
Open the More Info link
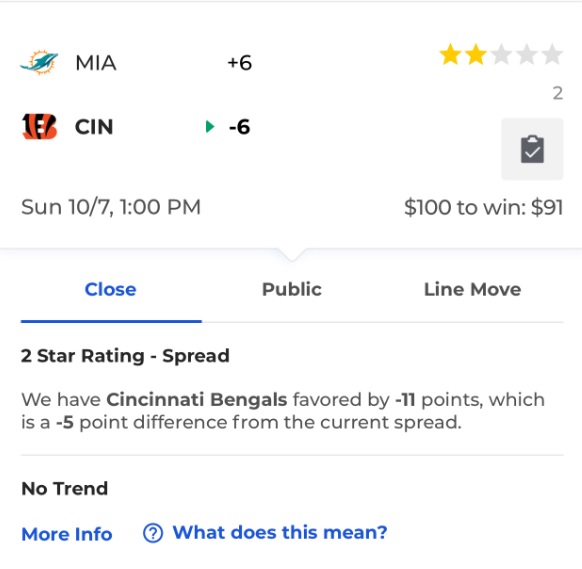(x=67, y=534)
